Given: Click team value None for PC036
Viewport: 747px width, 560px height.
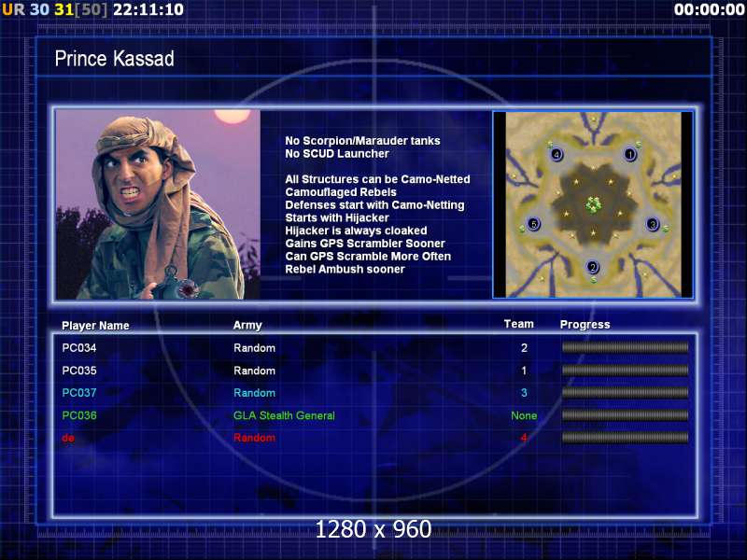Looking at the screenshot, I should pos(524,415).
